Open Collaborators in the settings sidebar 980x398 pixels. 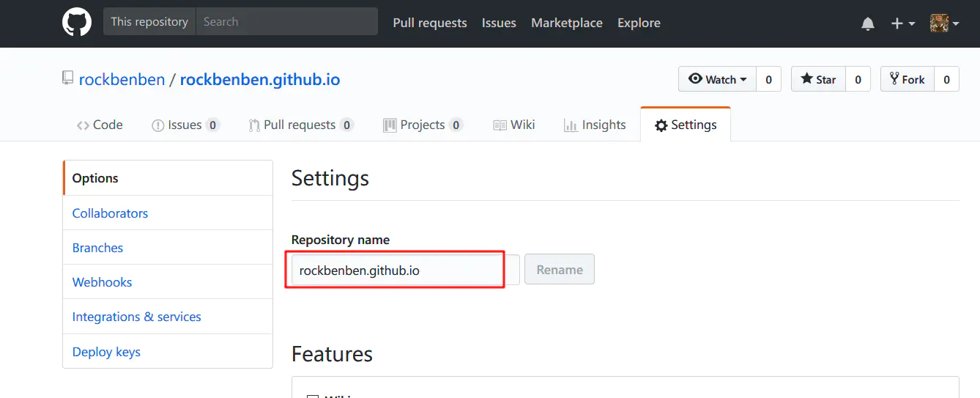[110, 213]
